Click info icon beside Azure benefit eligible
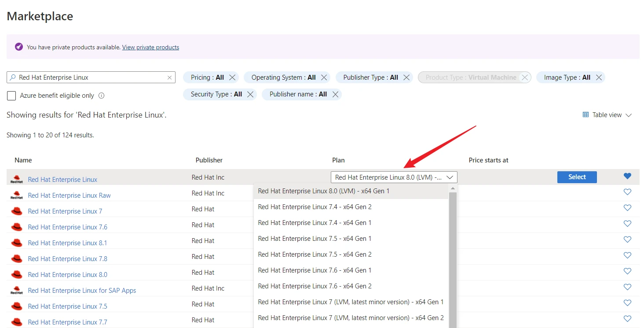The image size is (644, 328). tap(102, 96)
